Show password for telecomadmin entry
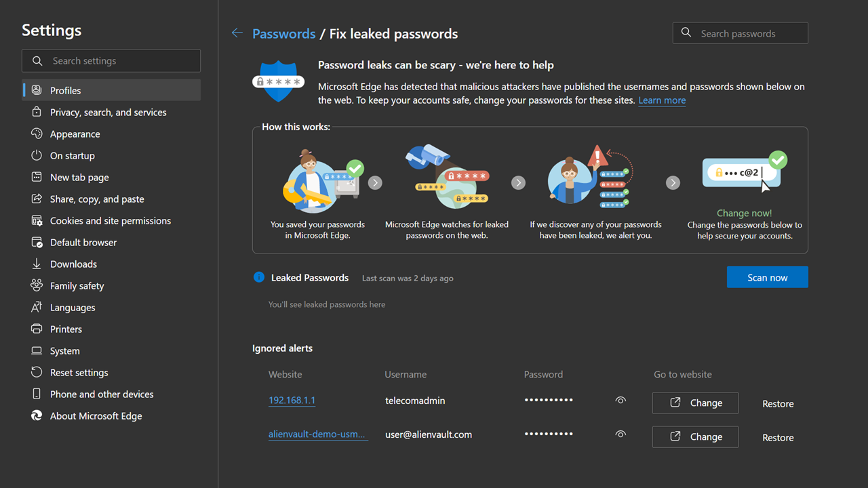 coord(620,401)
